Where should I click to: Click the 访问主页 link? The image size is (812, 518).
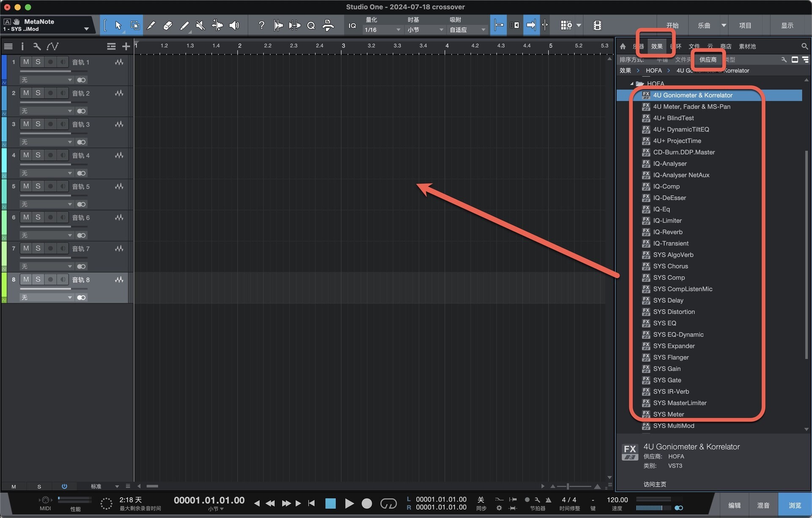pyautogui.click(x=654, y=484)
